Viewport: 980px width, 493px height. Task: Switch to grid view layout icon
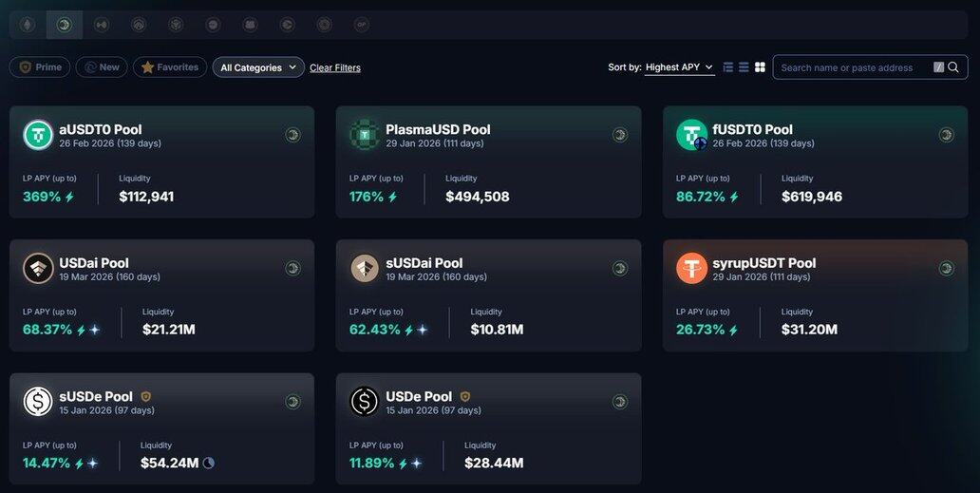[x=760, y=67]
